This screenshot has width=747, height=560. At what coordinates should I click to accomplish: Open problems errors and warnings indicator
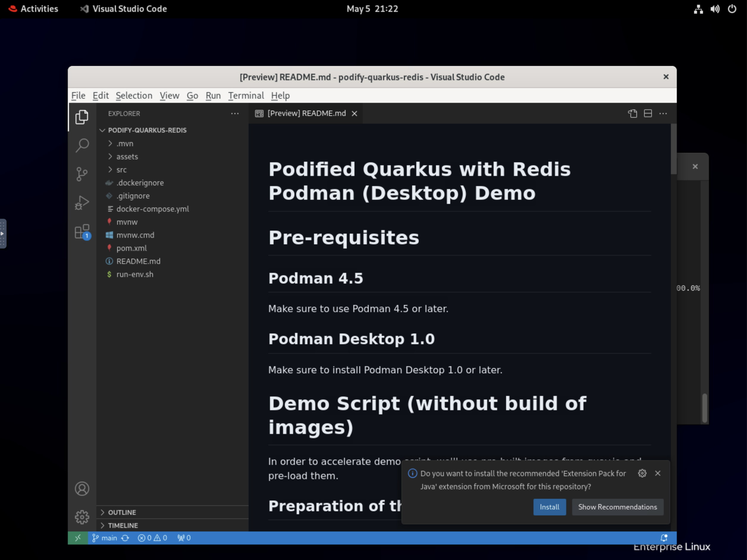click(x=152, y=538)
